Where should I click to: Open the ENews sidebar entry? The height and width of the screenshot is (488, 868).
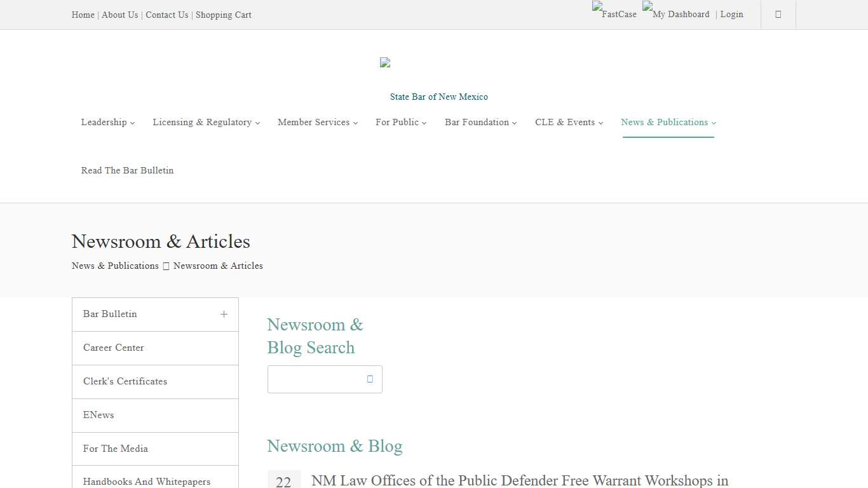click(98, 415)
